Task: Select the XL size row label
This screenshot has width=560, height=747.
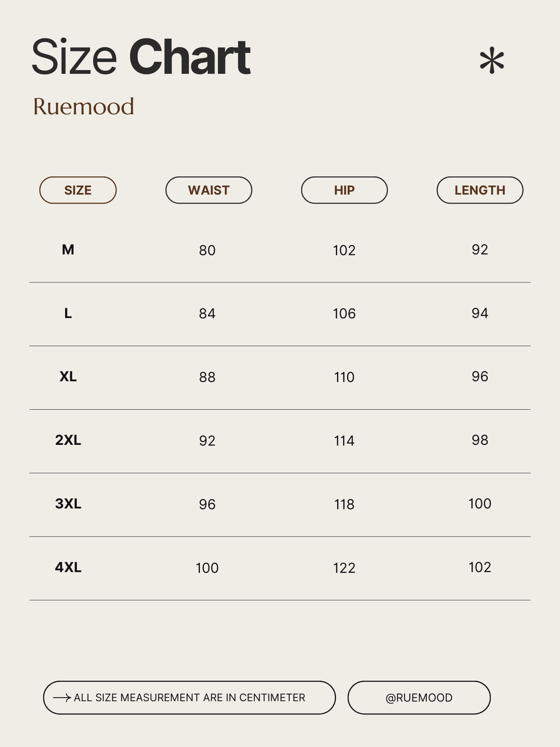Action: 68,377
